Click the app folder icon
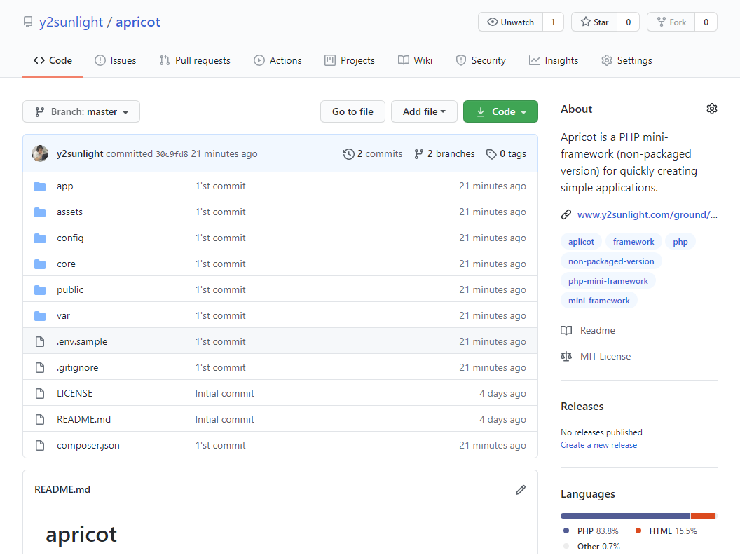740x560 pixels. (x=40, y=186)
